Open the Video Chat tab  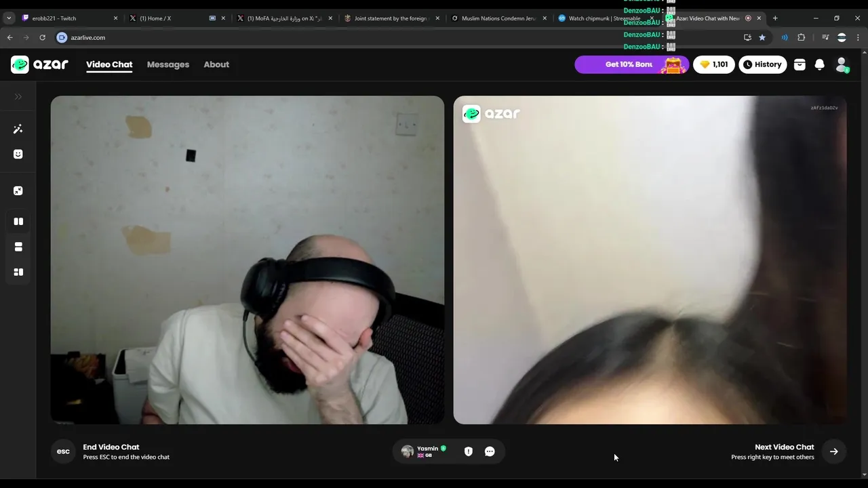point(109,64)
